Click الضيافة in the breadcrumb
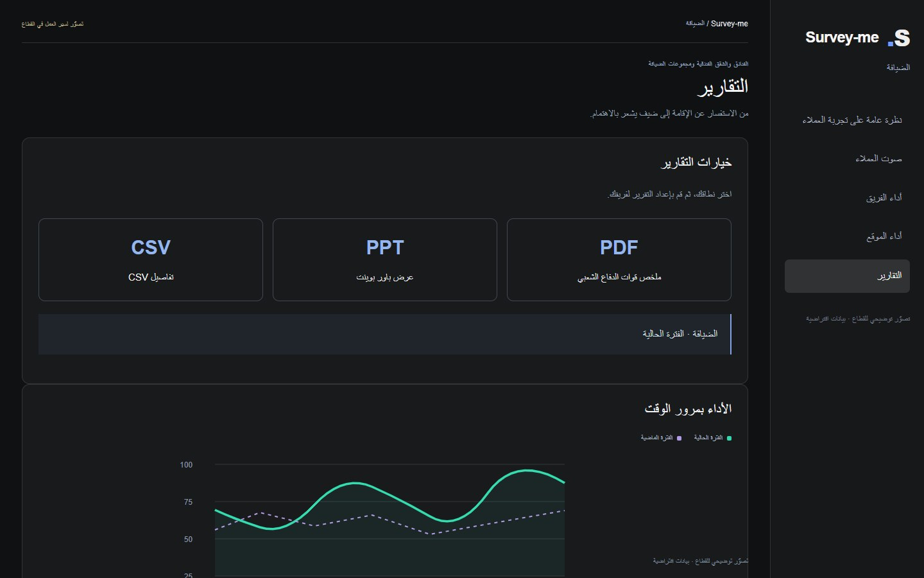 click(695, 24)
